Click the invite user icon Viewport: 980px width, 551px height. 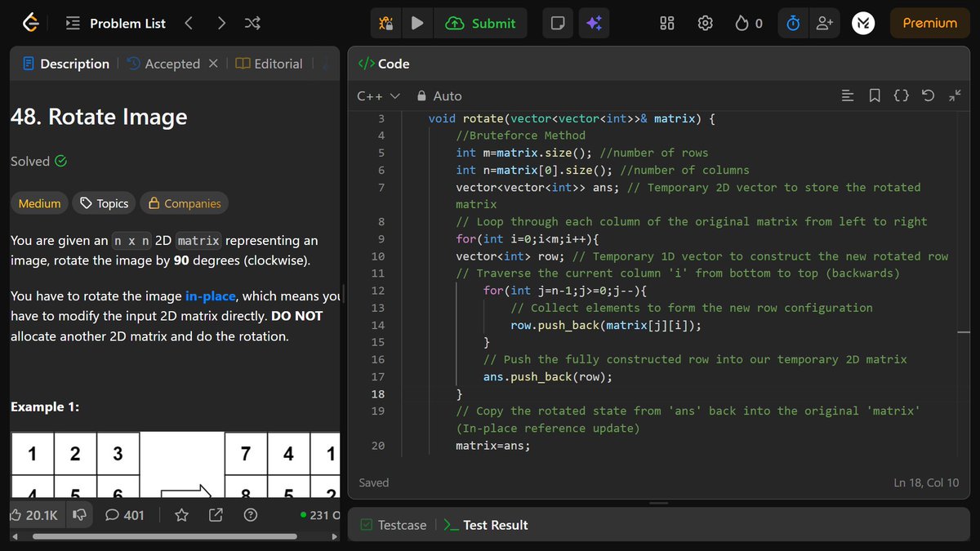[824, 24]
